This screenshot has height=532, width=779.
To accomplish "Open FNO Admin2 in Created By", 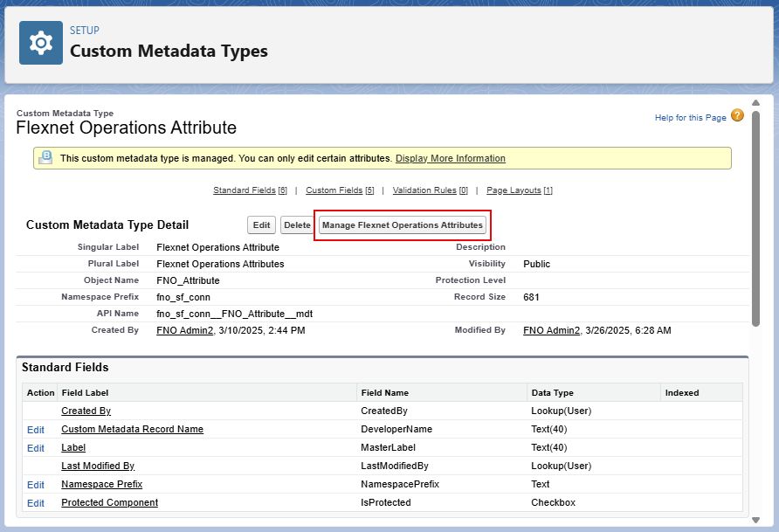I will click(185, 330).
